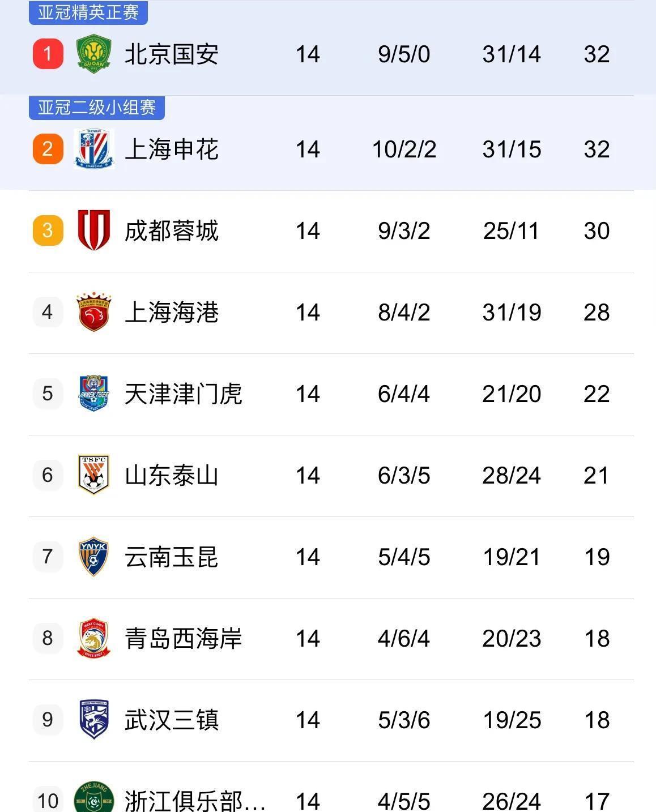Open the Shandong Taishan TSFC crest
The width and height of the screenshot is (656, 812).
tap(93, 475)
